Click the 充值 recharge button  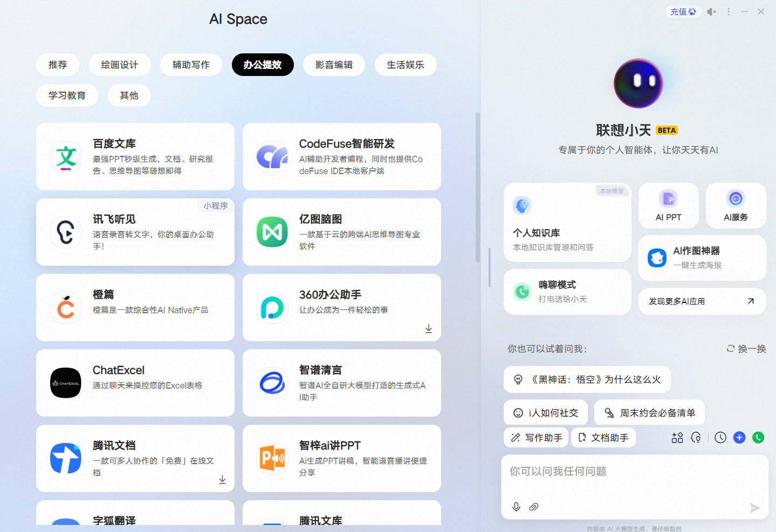tap(683, 12)
